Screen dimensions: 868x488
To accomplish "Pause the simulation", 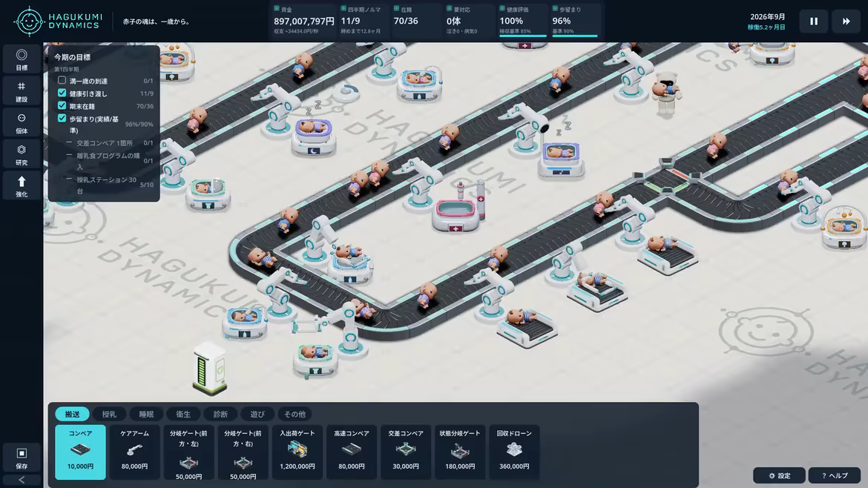I will tap(814, 21).
